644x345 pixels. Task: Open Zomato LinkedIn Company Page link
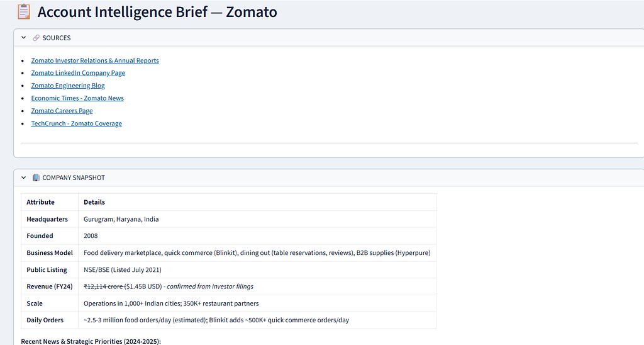pos(78,73)
